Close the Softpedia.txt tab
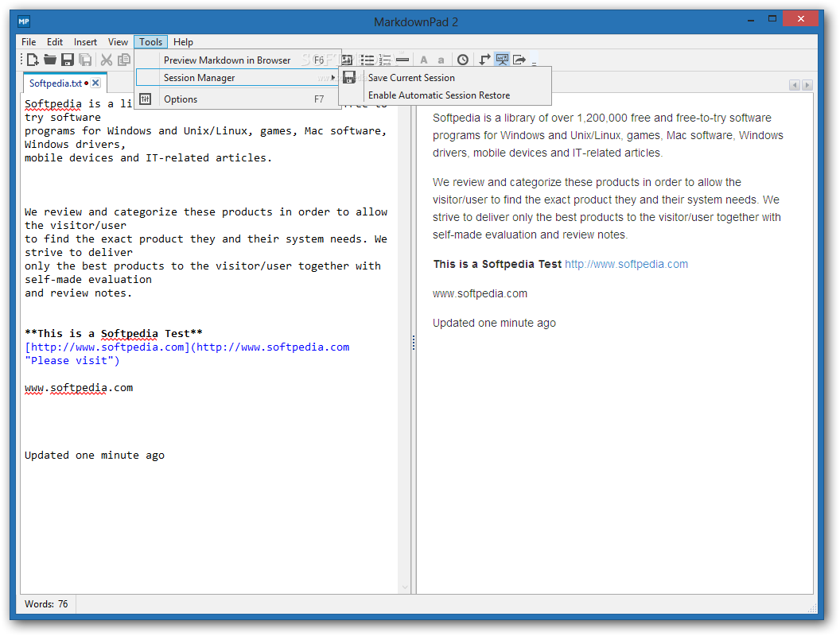This screenshot has width=840, height=636. pyautogui.click(x=95, y=83)
